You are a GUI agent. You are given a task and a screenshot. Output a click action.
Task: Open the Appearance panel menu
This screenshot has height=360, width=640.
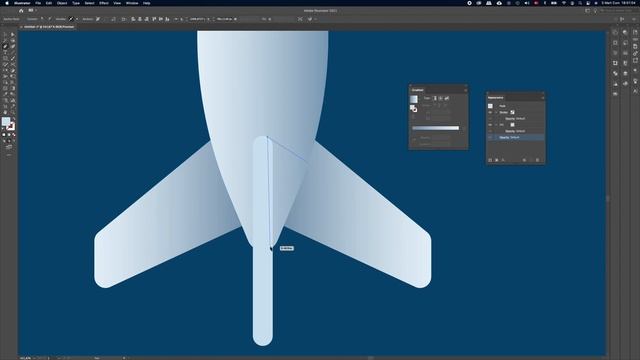543,98
